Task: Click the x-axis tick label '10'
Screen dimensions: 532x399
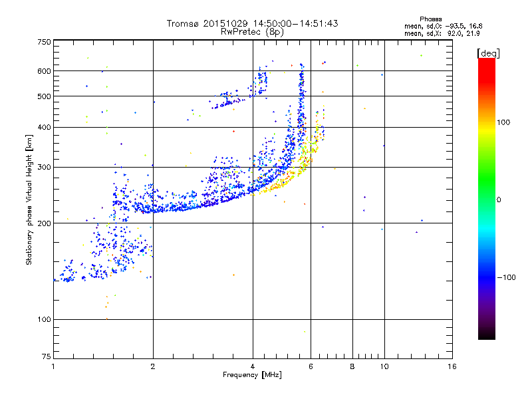Action: [x=384, y=366]
